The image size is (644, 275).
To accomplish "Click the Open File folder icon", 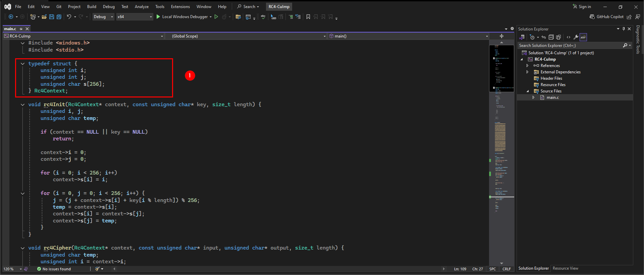I will click(x=44, y=17).
